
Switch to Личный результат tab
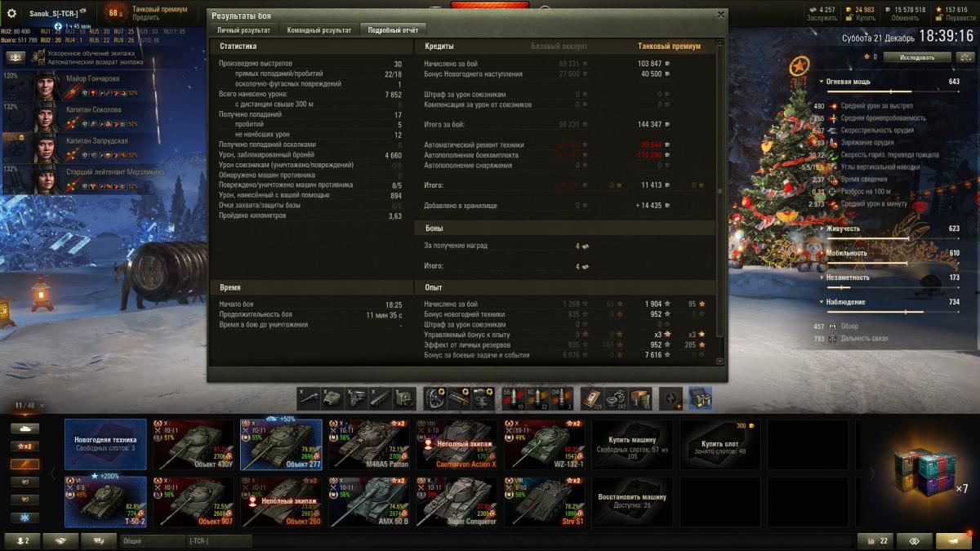pos(243,30)
